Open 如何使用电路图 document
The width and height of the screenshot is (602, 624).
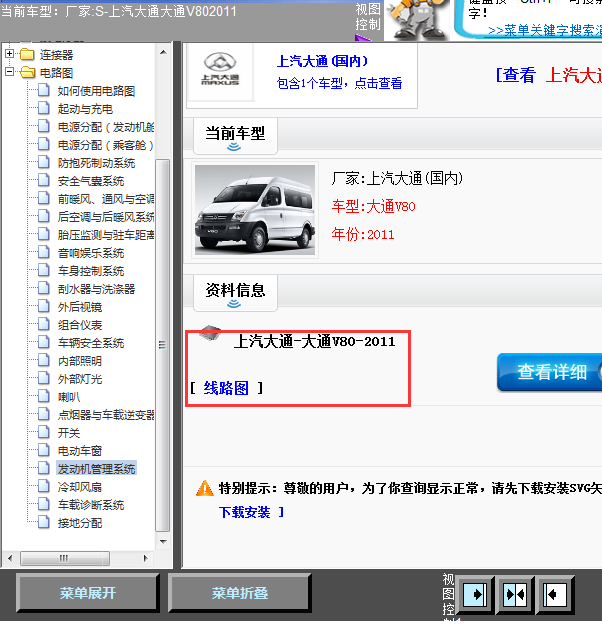(x=96, y=91)
